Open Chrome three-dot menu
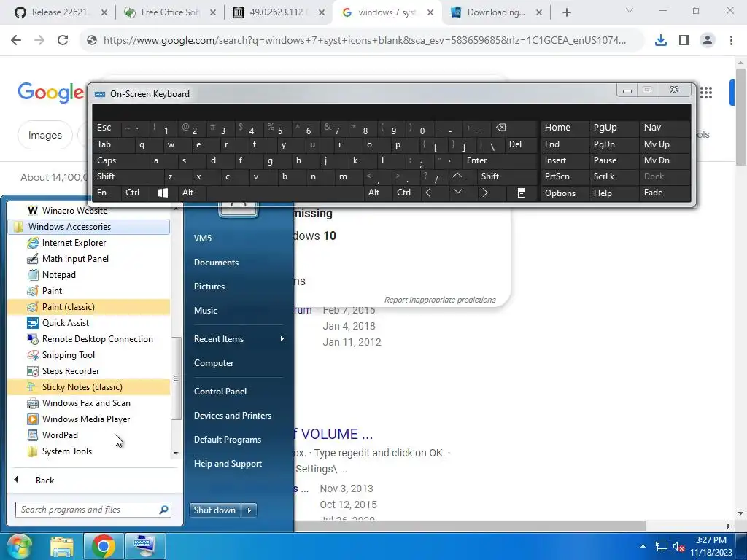The image size is (747, 560). click(731, 41)
